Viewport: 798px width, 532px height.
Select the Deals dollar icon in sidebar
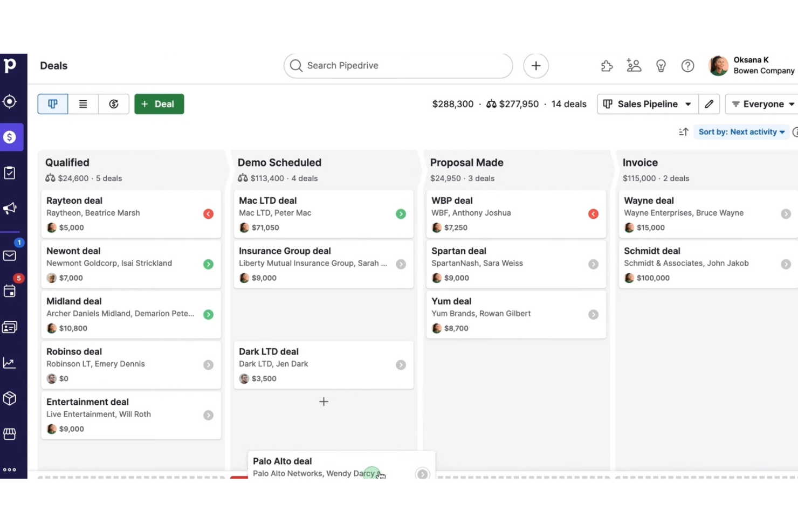tap(10, 137)
